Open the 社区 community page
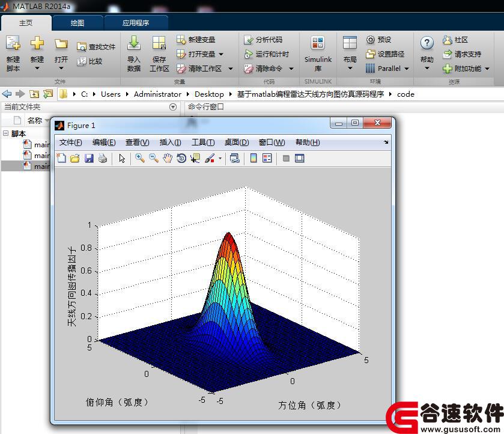Image resolution: width=504 pixels, height=434 pixels. [455, 40]
